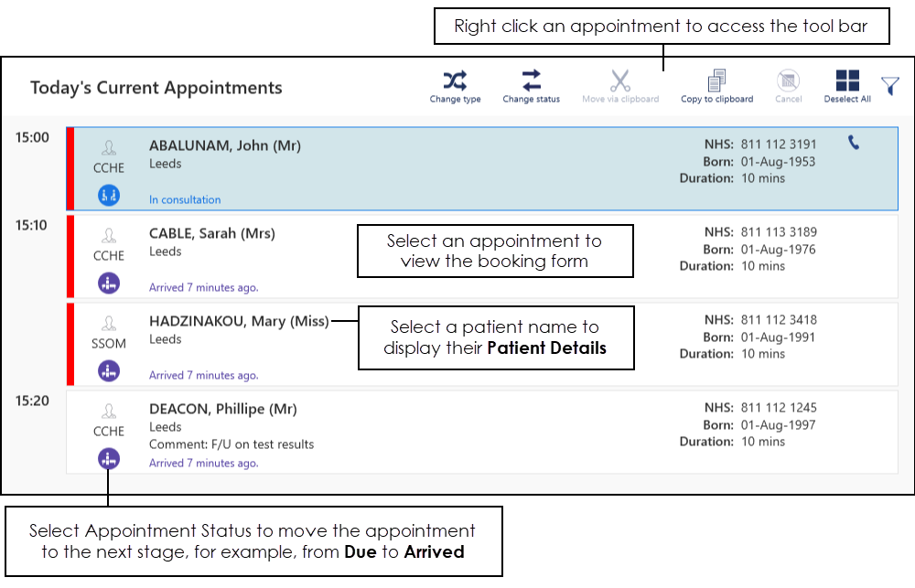Screen dimensions: 915x588
Task: Open the appointments filter funnel icon
Action: click(890, 86)
